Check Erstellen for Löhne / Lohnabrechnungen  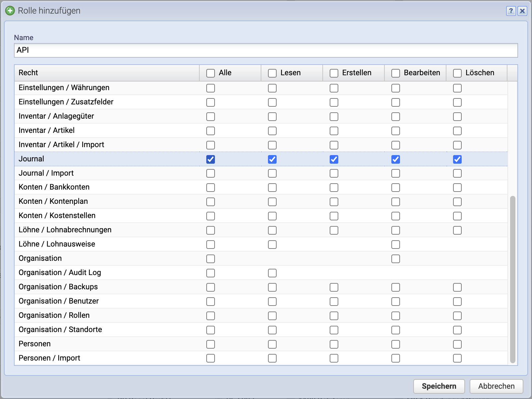[334, 230]
